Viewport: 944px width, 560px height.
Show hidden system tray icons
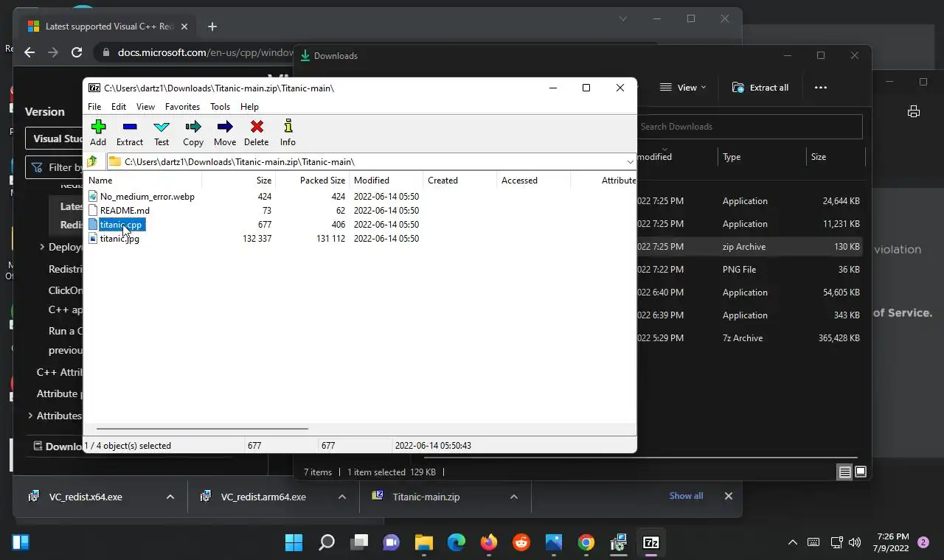coord(793,543)
